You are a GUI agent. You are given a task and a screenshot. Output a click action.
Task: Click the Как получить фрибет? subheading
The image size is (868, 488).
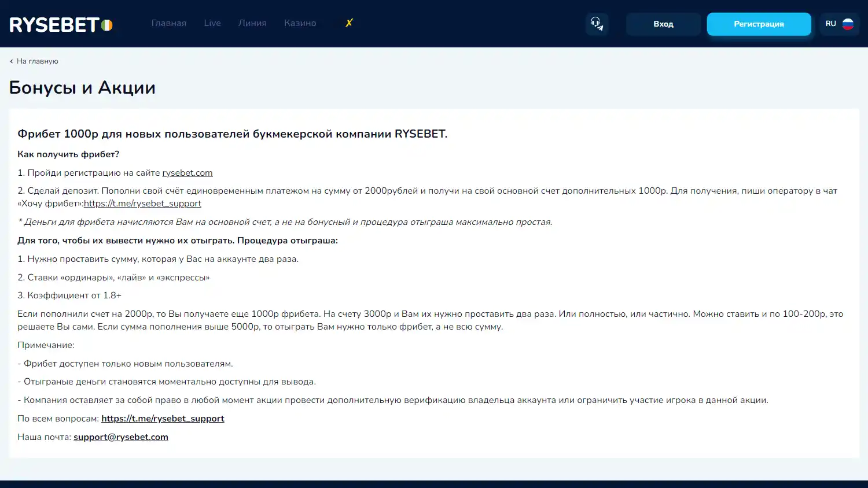point(68,154)
